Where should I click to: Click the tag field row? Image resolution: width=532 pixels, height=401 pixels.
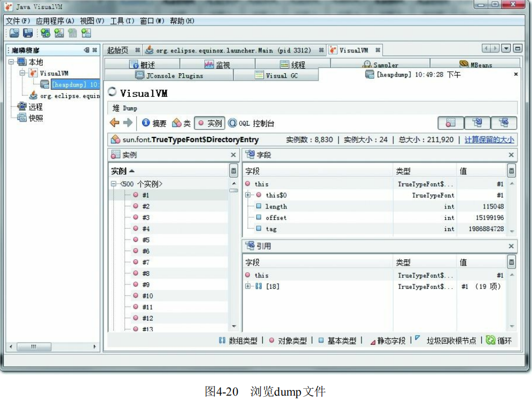coord(374,228)
